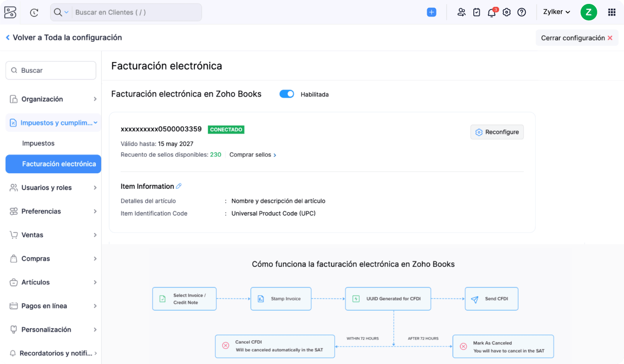624x364 pixels.
Task: Click the Reconfigure button
Action: point(497,132)
